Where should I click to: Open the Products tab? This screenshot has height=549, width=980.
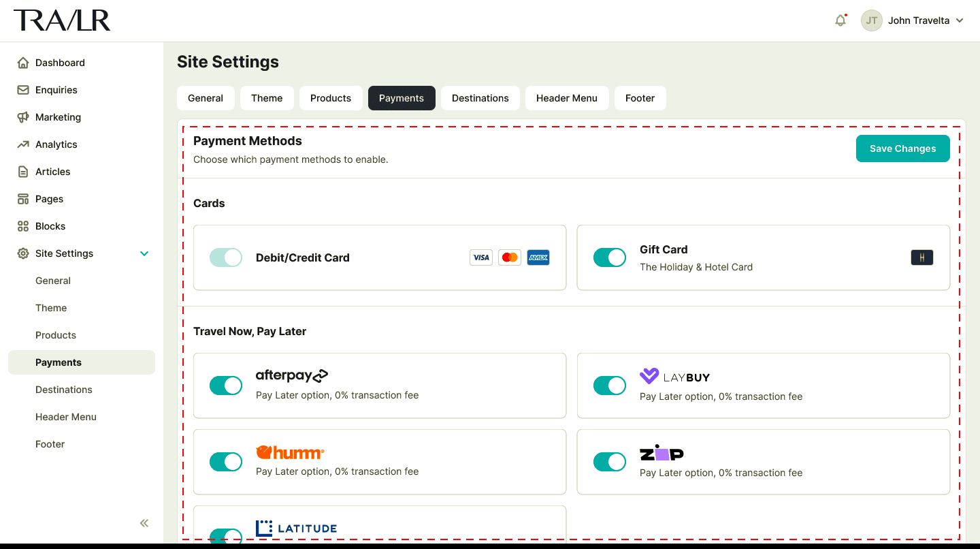click(x=331, y=98)
